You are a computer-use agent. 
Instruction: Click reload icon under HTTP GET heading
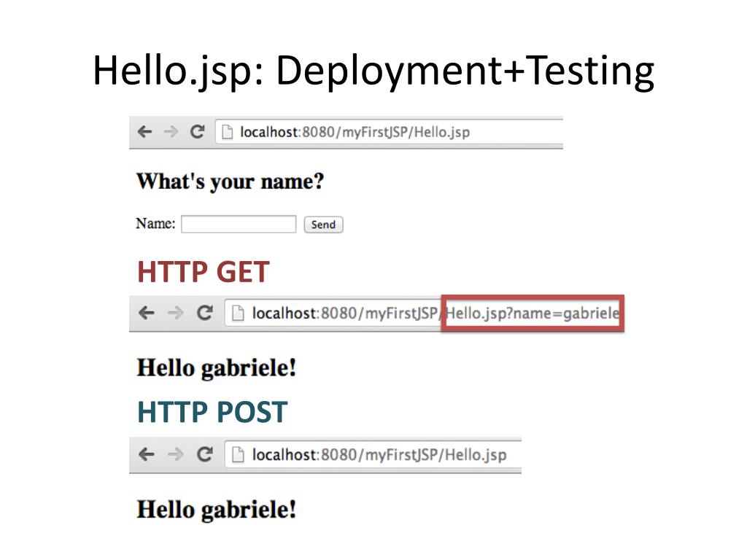tap(205, 312)
